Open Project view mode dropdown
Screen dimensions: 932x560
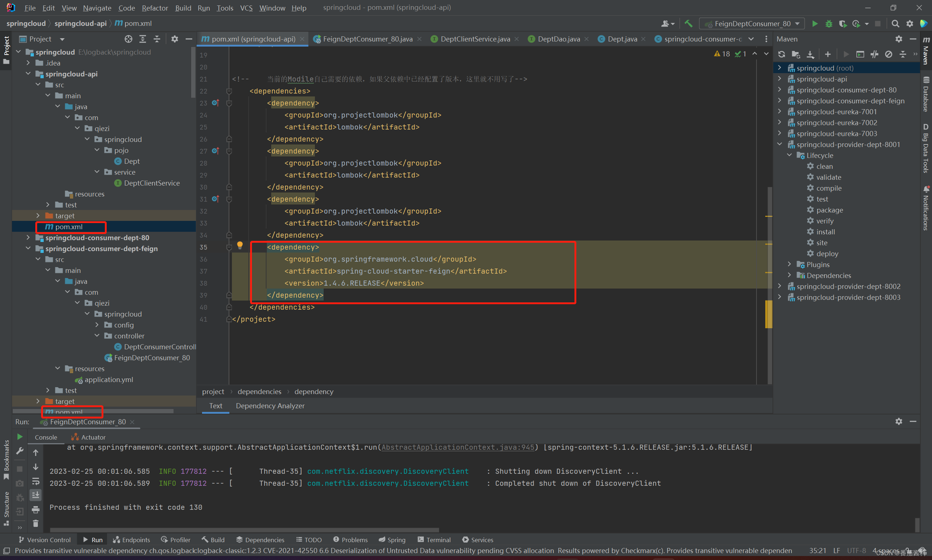[62, 39]
